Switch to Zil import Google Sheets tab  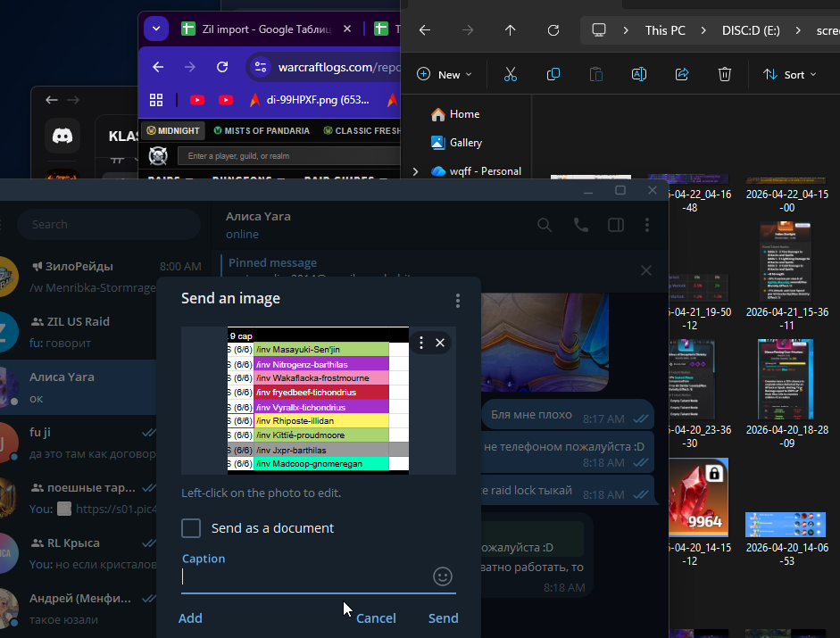point(259,29)
